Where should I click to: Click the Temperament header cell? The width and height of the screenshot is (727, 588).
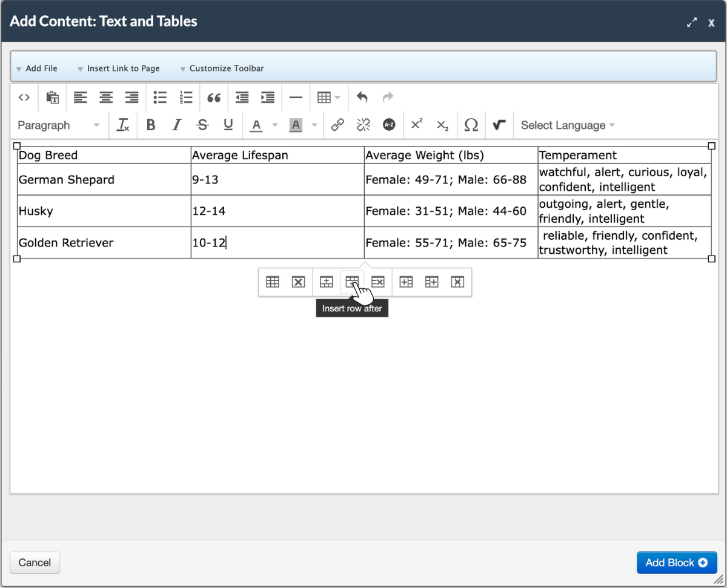pos(625,155)
